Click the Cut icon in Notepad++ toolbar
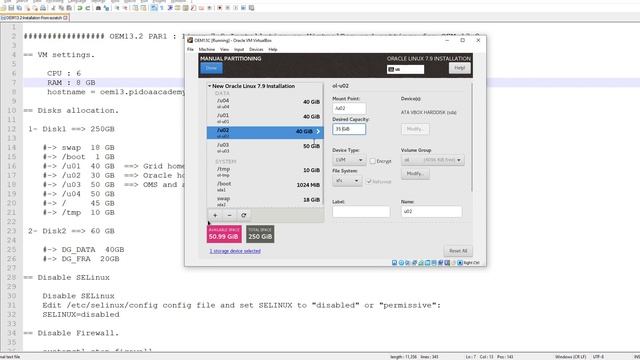This screenshot has height=360, width=640. tap(53, 8)
